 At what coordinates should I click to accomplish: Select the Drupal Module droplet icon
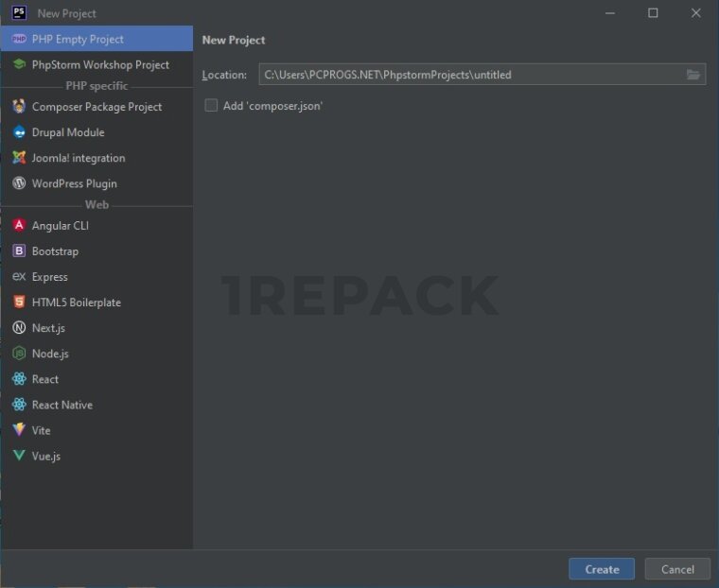coord(18,132)
